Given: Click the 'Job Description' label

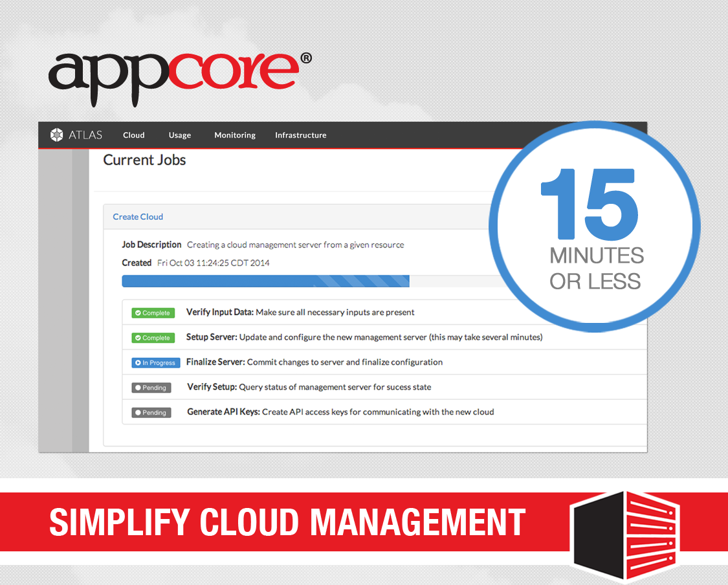Looking at the screenshot, I should pyautogui.click(x=151, y=245).
